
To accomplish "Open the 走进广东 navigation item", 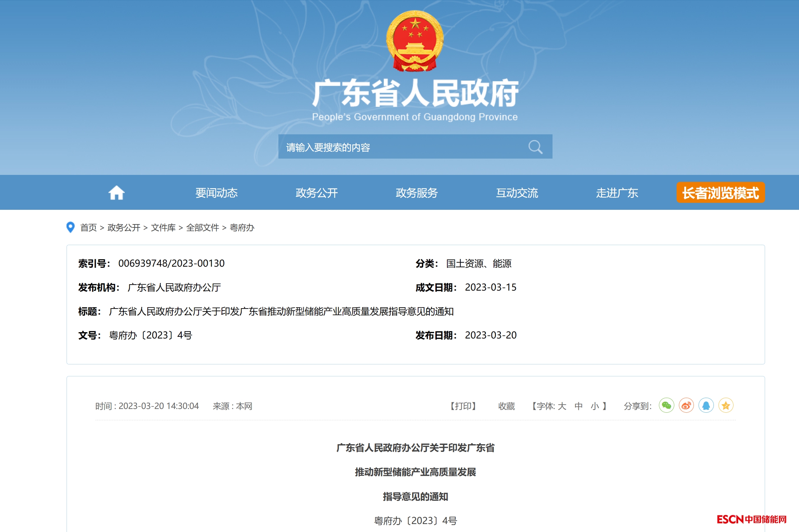I will (617, 193).
